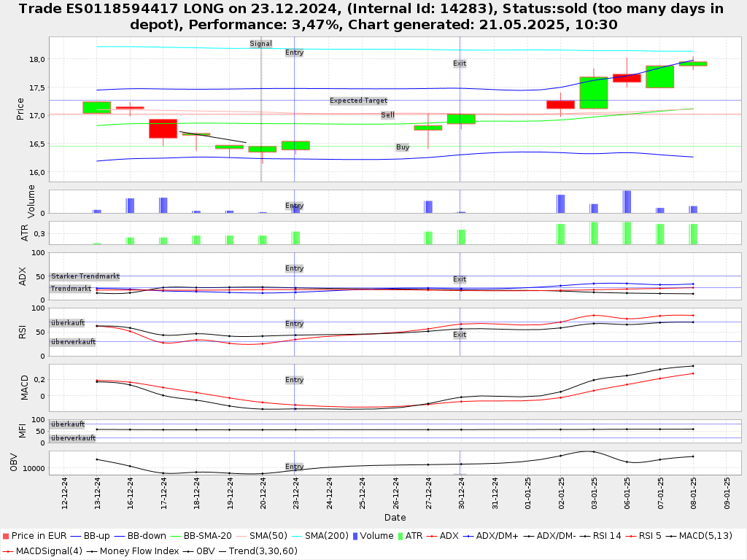Click the green ATR legend square
This screenshot has height=560, width=747.
click(400, 536)
